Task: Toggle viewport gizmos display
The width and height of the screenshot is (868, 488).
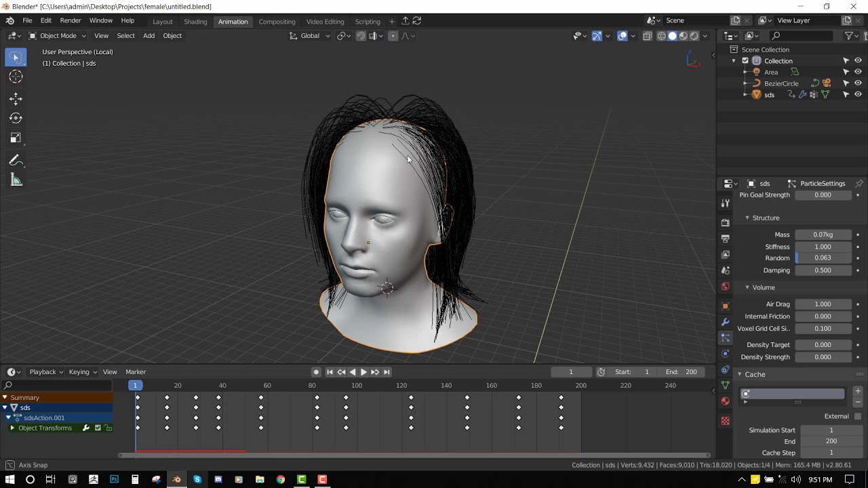Action: point(597,36)
